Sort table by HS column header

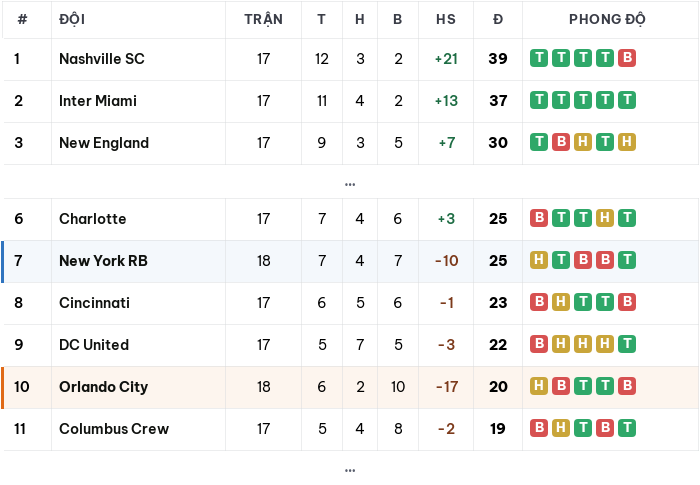(x=446, y=19)
